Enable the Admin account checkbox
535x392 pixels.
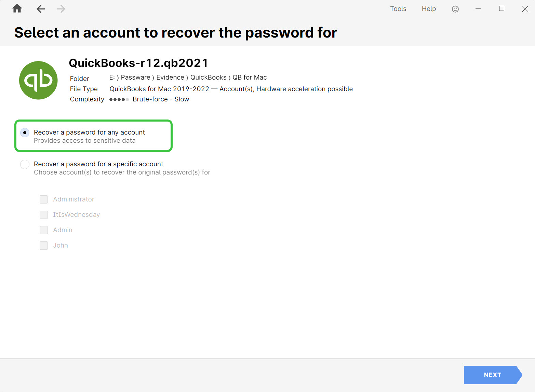[x=43, y=230]
